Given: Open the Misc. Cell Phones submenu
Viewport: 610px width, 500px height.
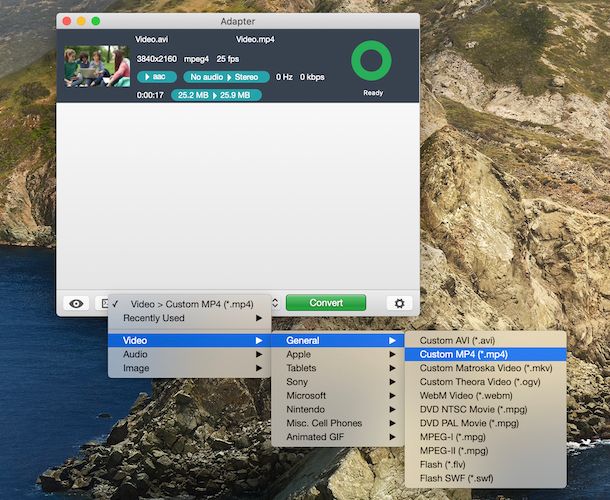Looking at the screenshot, I should click(x=338, y=423).
